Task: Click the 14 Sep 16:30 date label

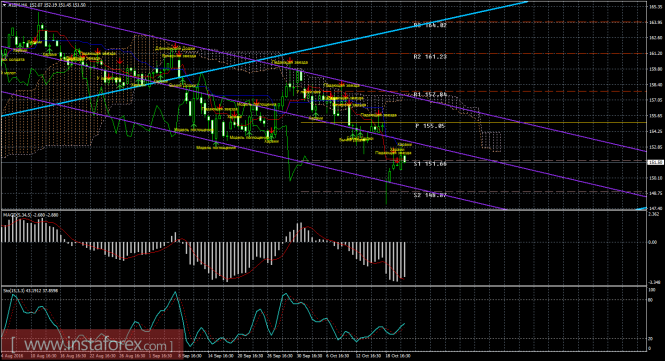Action: [220, 356]
